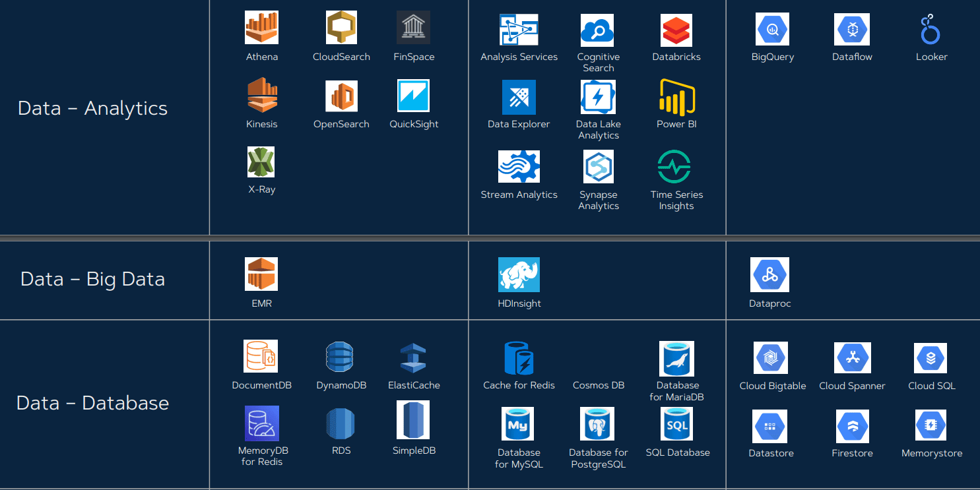This screenshot has height=490, width=980.
Task: Select the Kinesis service icon
Action: click(x=261, y=95)
